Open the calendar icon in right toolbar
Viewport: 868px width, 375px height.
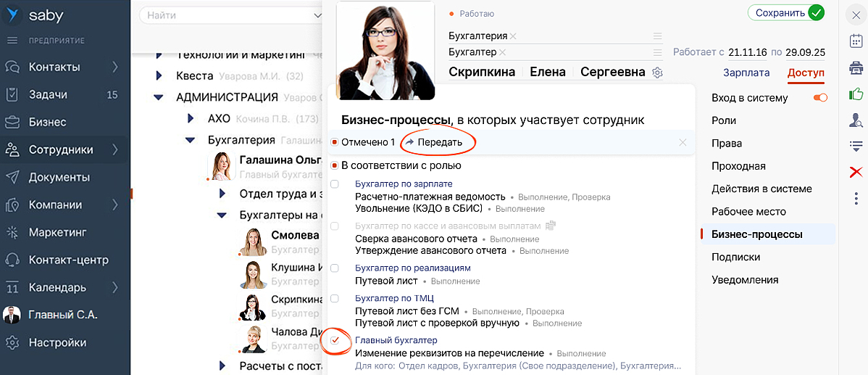point(856,41)
